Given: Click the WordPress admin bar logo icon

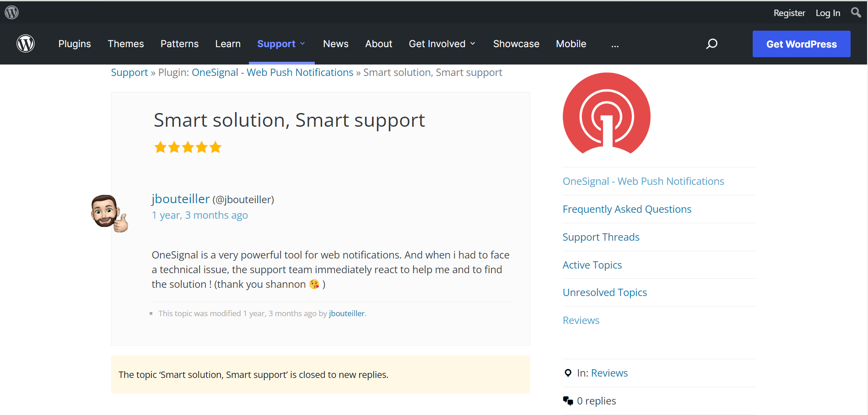Looking at the screenshot, I should 12,12.
